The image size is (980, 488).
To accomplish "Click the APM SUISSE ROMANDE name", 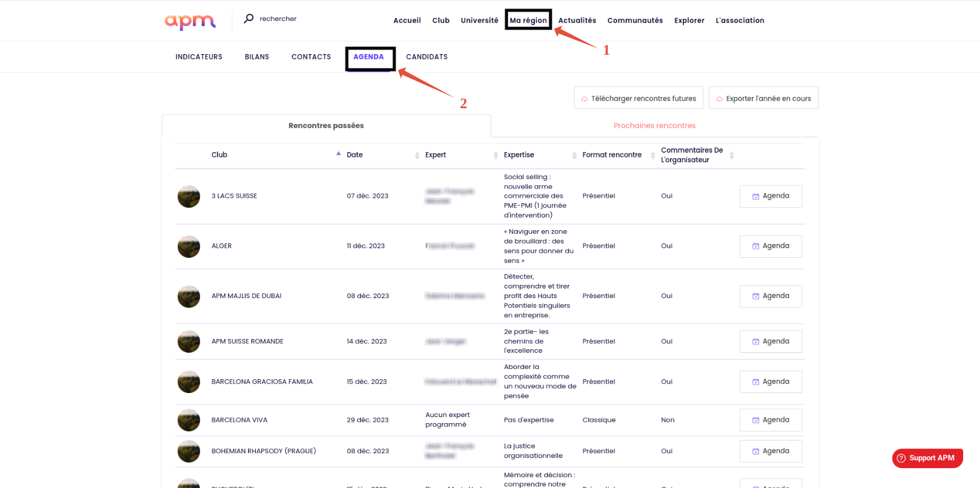I will pos(247,341).
